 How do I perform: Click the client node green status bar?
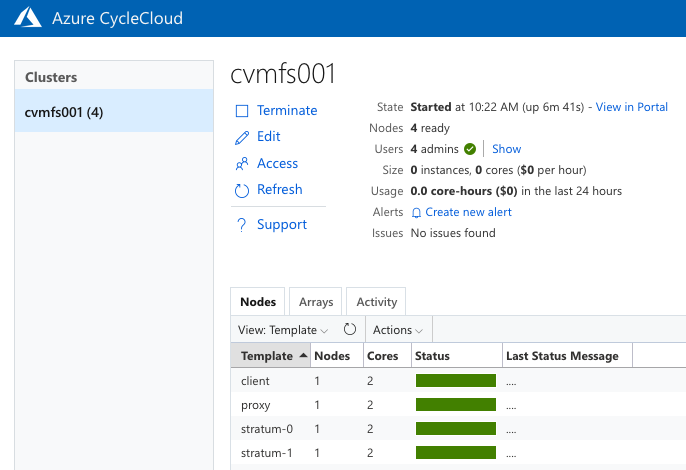pyautogui.click(x=455, y=381)
